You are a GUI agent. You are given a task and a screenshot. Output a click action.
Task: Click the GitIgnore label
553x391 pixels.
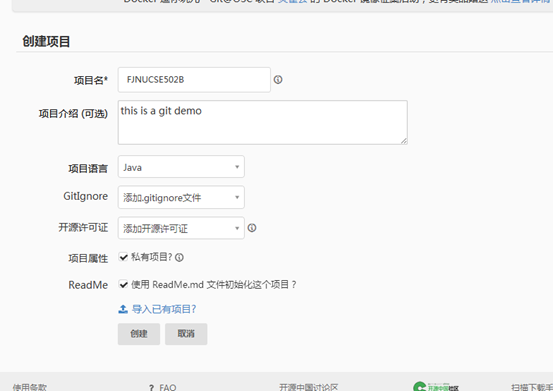point(85,196)
